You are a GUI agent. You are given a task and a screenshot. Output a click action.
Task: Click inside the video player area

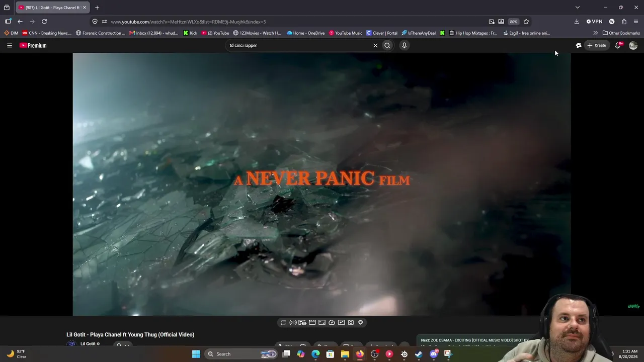pos(322,185)
